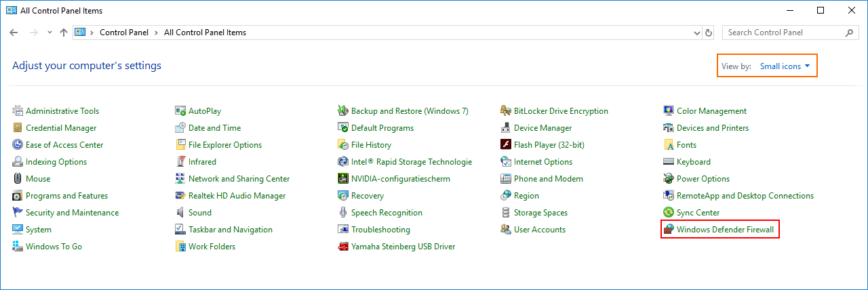Select All Control Panel Items breadcrumb
868x290 pixels.
[205, 33]
